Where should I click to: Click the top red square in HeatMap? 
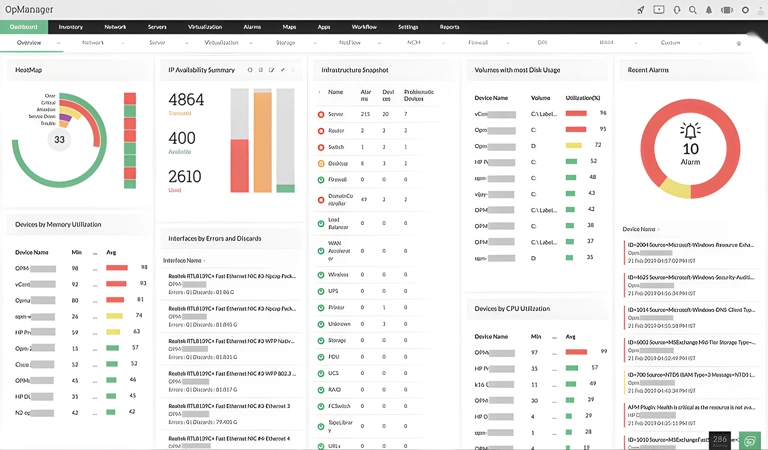(x=130, y=98)
